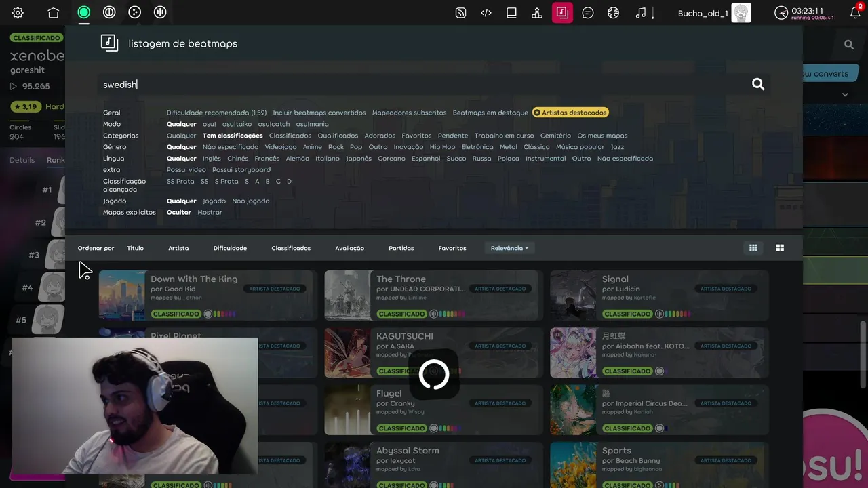This screenshot has height=488, width=868.
Task: Click the magnifier icon in search bar
Action: coord(758,84)
